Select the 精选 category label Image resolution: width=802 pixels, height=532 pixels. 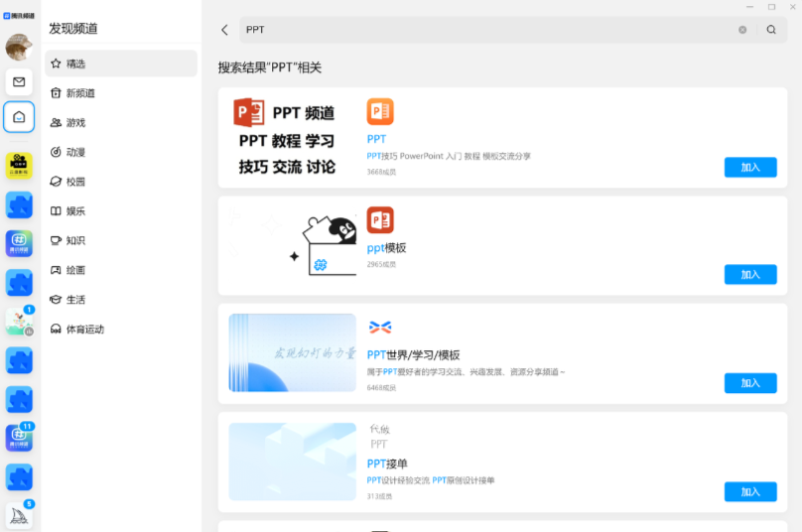pos(75,64)
